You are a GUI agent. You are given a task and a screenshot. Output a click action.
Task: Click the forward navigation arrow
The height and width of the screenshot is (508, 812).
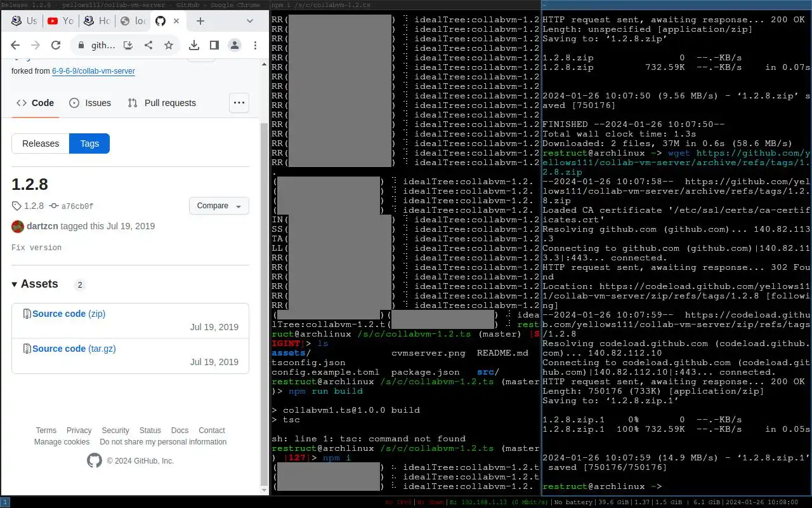[36, 45]
